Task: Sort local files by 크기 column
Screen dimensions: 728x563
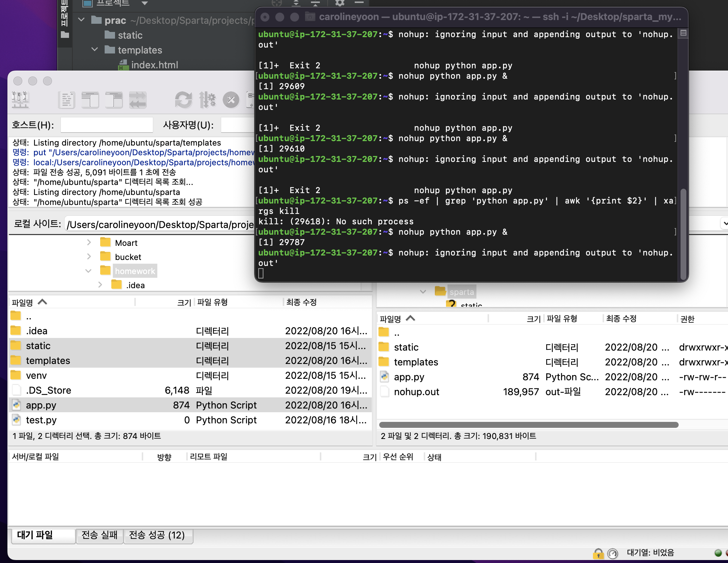Action: (x=165, y=302)
